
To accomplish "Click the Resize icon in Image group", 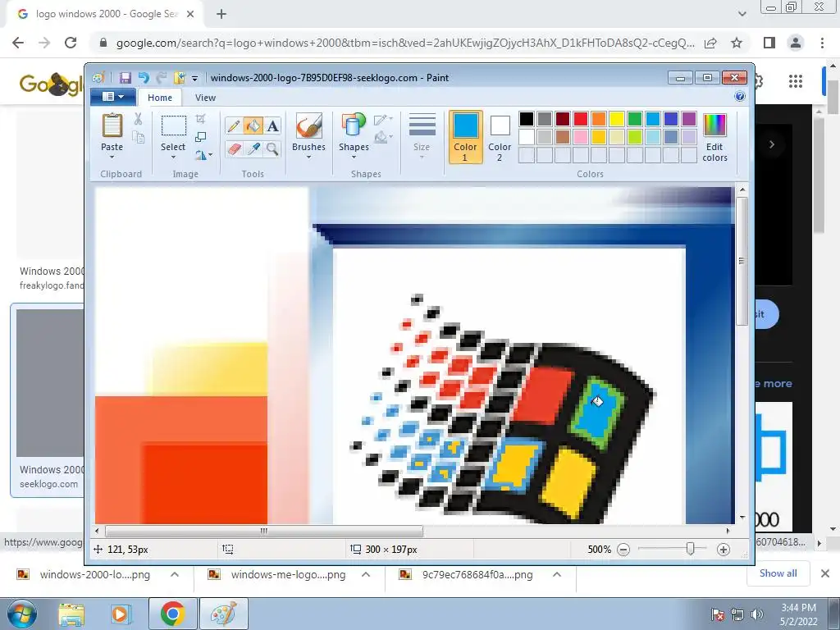I will [x=200, y=137].
